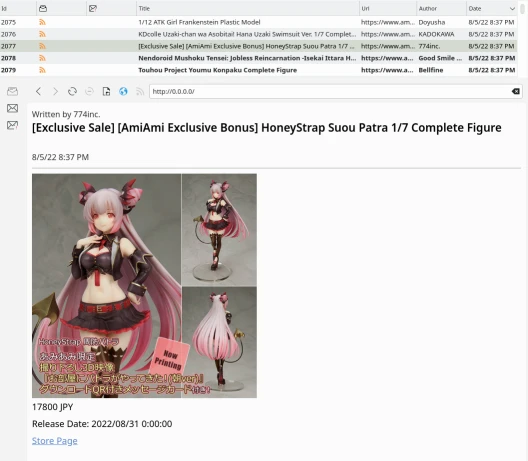Click the stop loading icon
The width and height of the screenshot is (528, 461).
pyautogui.click(x=89, y=91)
